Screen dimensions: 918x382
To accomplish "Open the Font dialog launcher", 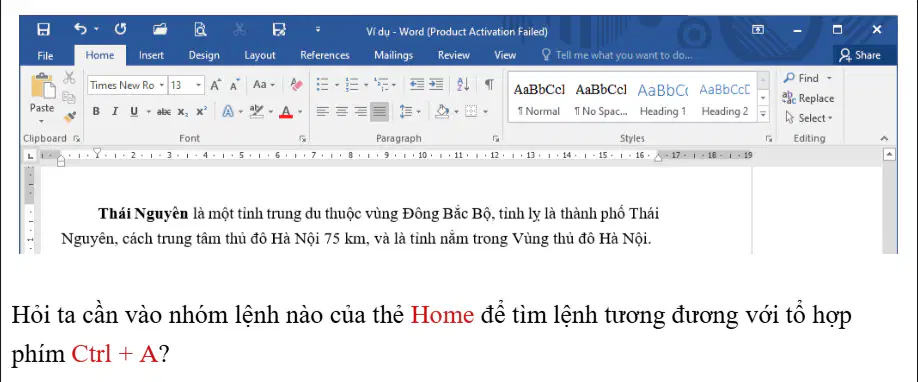I will (303, 139).
